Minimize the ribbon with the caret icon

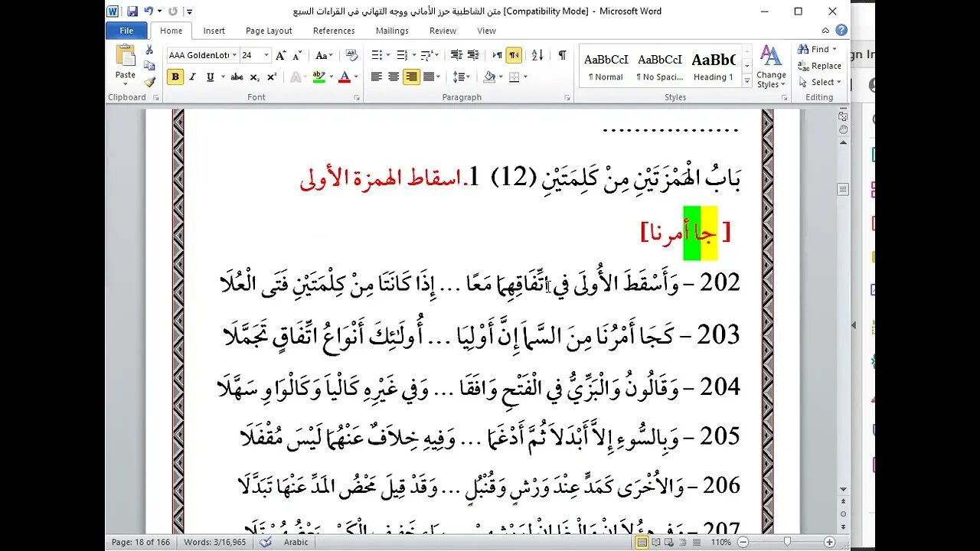pyautogui.click(x=826, y=31)
